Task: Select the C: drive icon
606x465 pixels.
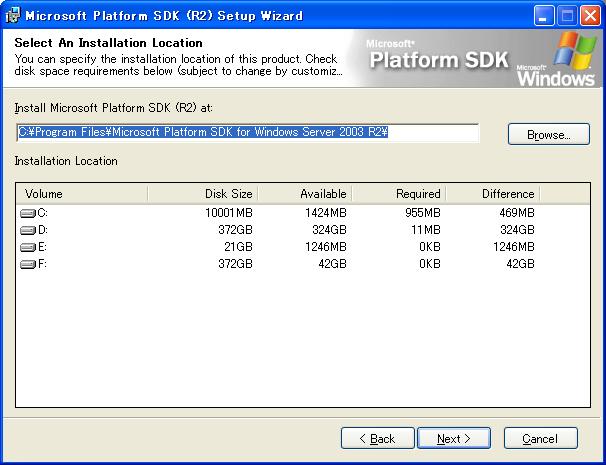Action: [28, 213]
